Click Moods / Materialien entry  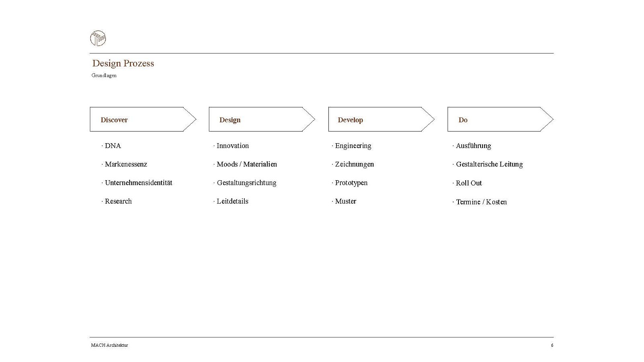247,164
